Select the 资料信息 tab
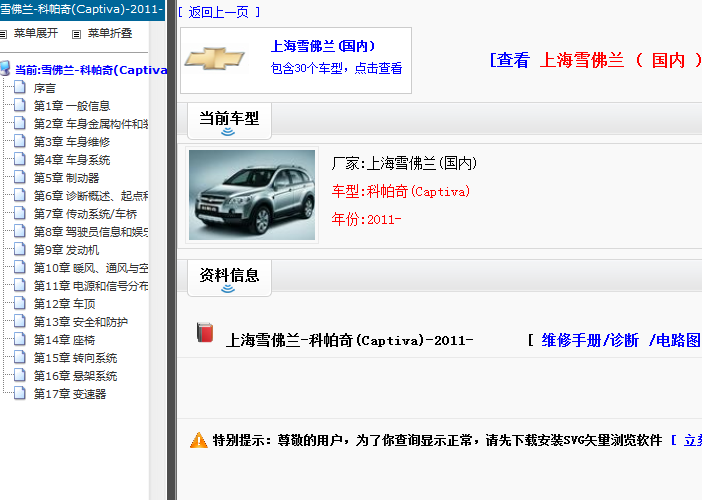Screen dimensions: 702x500 point(229,278)
